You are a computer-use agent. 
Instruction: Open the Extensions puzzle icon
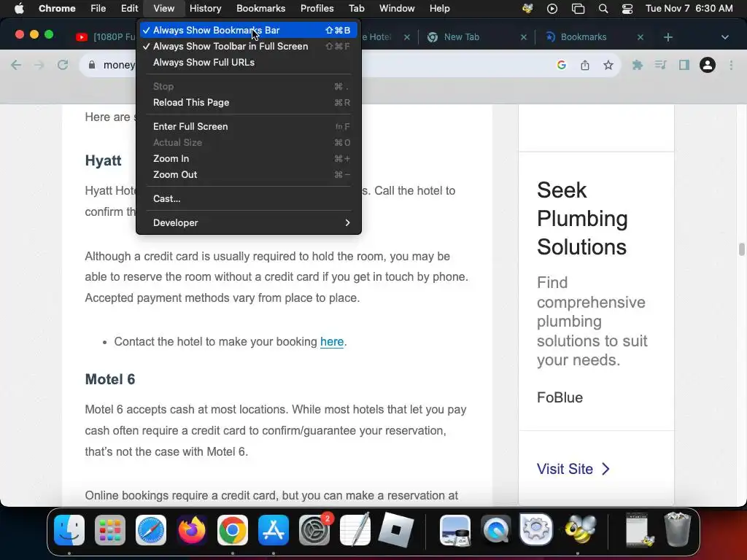637,65
